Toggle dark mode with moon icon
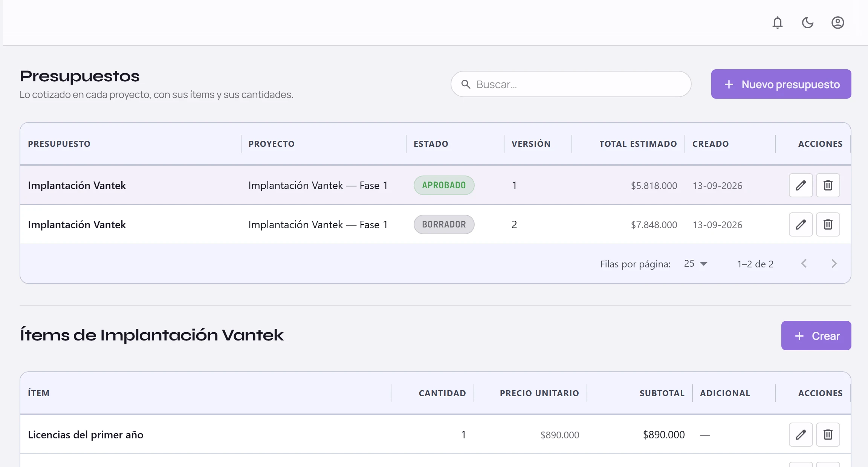Screen dimensions: 868x467 click(x=808, y=23)
